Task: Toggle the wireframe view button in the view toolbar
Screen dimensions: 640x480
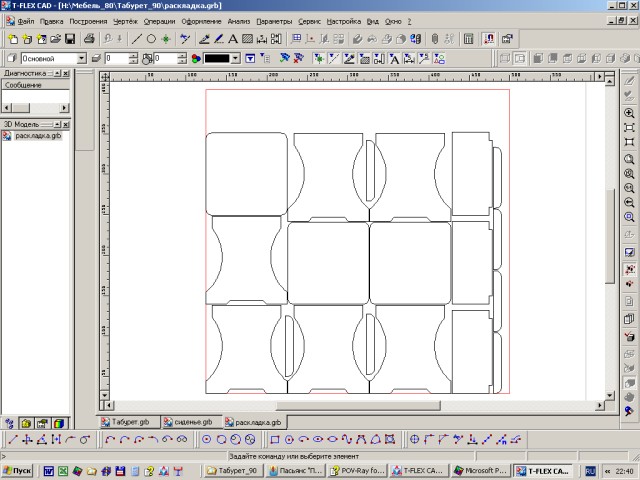Action: pyautogui.click(x=505, y=58)
